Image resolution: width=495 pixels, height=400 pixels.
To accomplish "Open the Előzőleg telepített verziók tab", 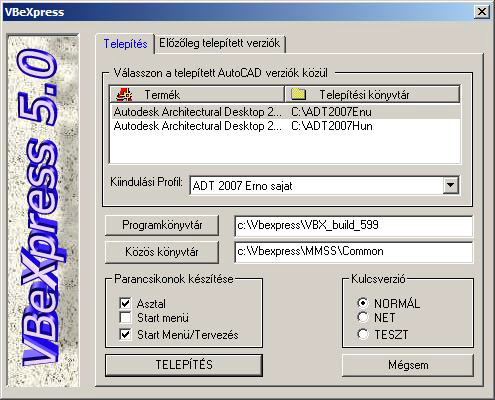I will pyautogui.click(x=219, y=43).
